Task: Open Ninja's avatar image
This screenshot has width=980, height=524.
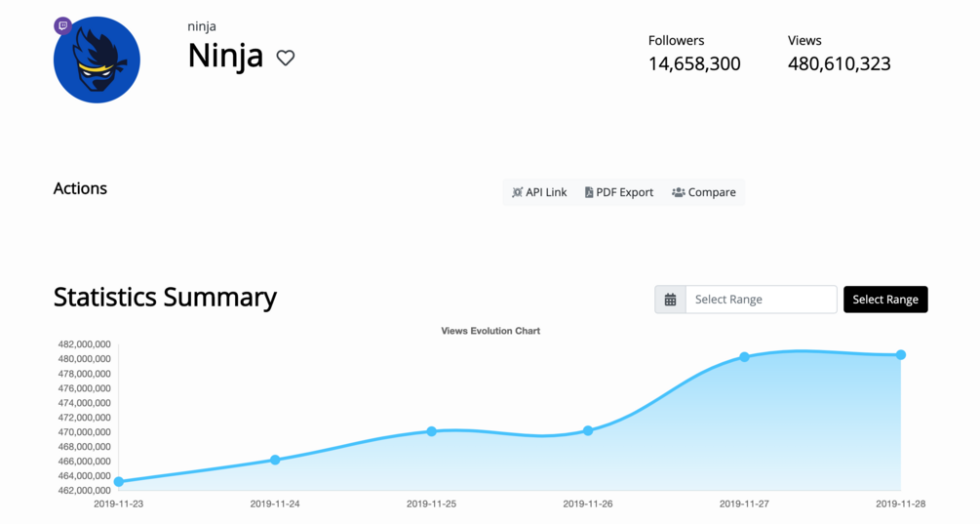Action: 98,60
